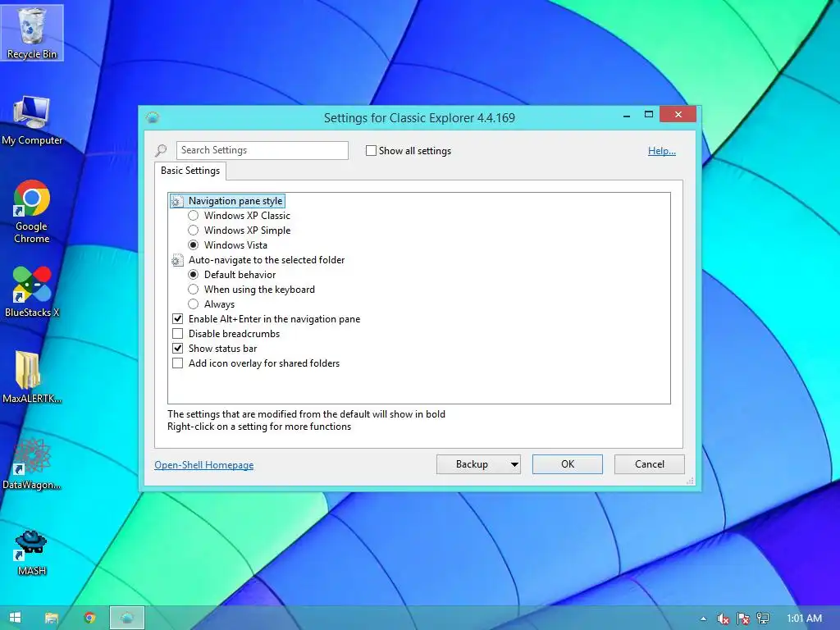Uncheck the Show status bar checkbox
840x630 pixels.
tap(177, 348)
